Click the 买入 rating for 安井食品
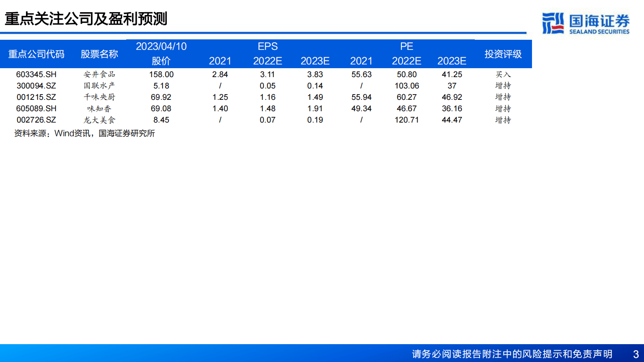The height and width of the screenshot is (362, 644). (503, 74)
